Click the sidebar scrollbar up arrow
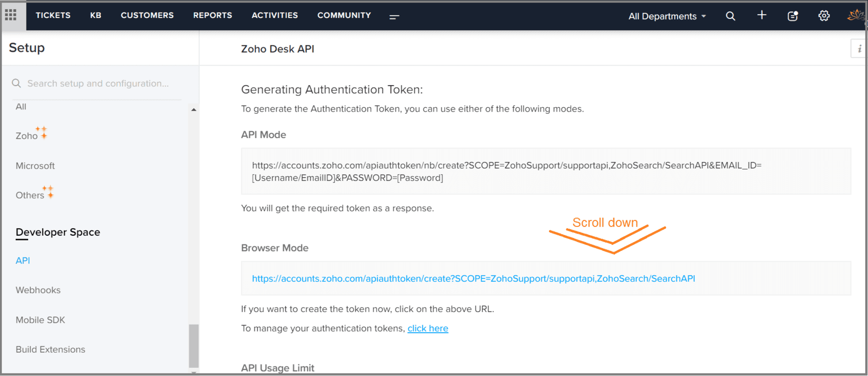 [x=194, y=109]
